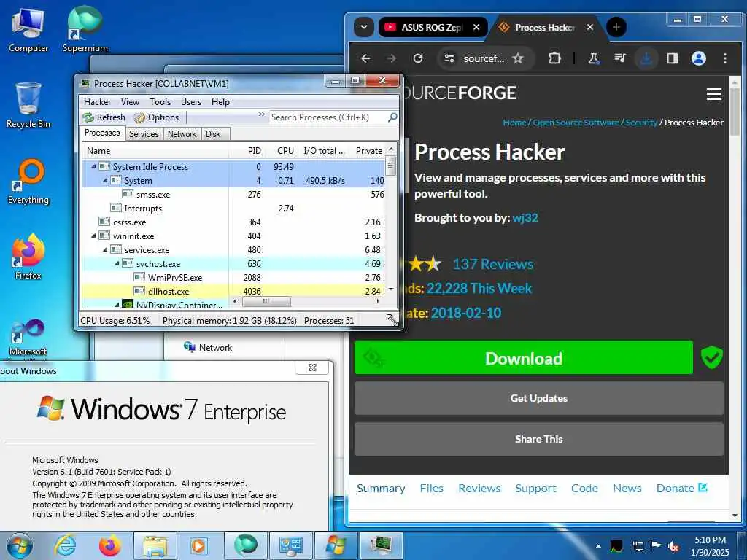The image size is (747, 560).
Task: Open the 137 Reviews link
Action: [492, 264]
